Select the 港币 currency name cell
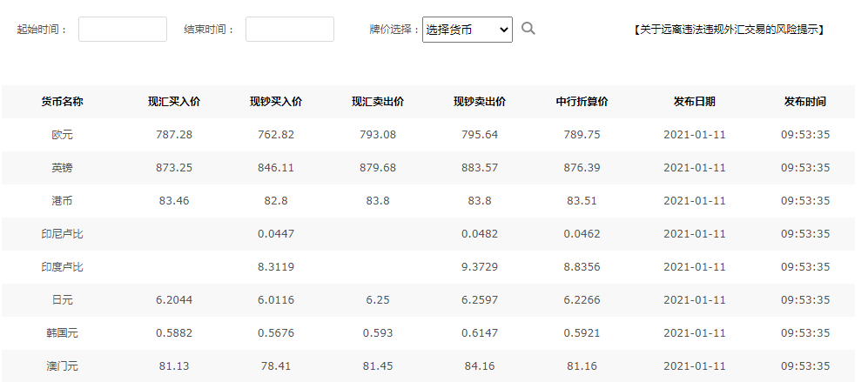The image size is (868, 382). pyautogui.click(x=62, y=200)
